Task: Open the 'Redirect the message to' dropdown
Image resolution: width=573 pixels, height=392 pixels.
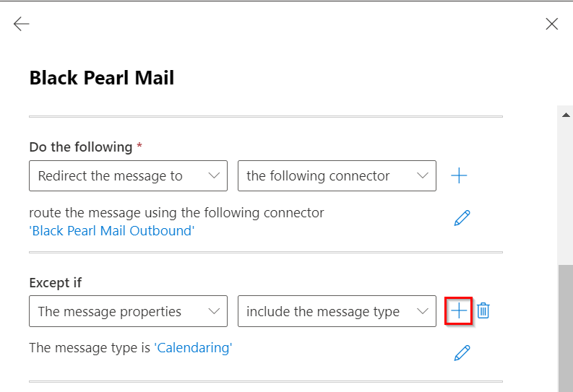Action: pos(128,175)
